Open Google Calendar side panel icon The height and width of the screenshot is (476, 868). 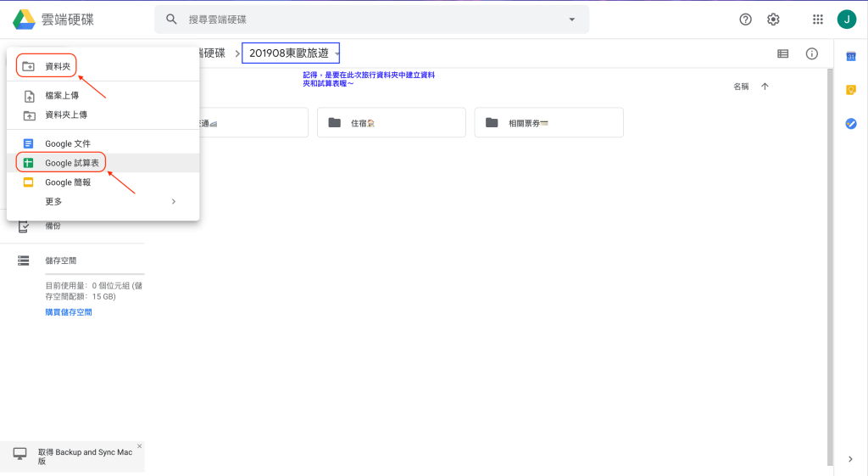(851, 56)
